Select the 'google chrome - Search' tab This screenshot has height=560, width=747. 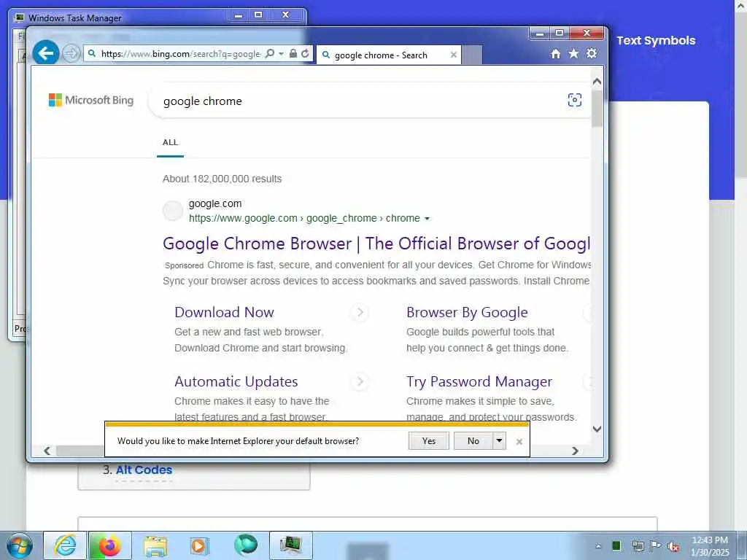(x=388, y=55)
